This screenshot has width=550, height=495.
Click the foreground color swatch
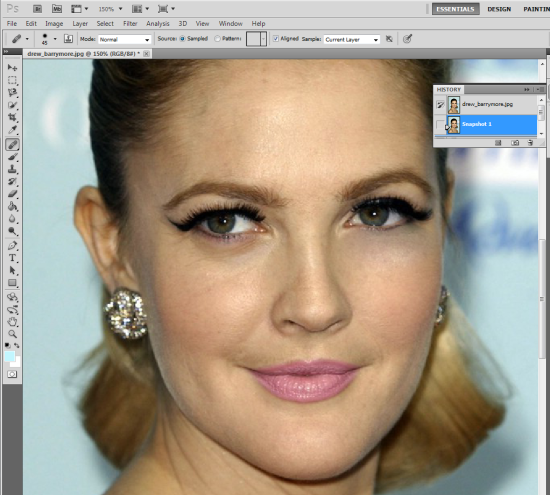click(x=9, y=356)
